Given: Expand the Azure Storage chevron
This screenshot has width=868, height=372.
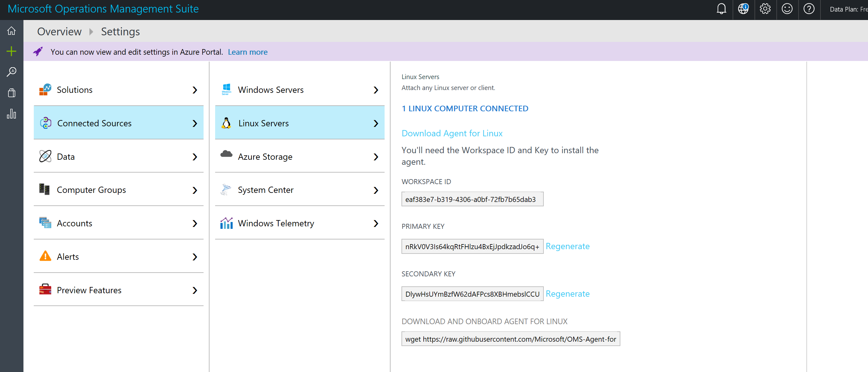Looking at the screenshot, I should pos(376,157).
